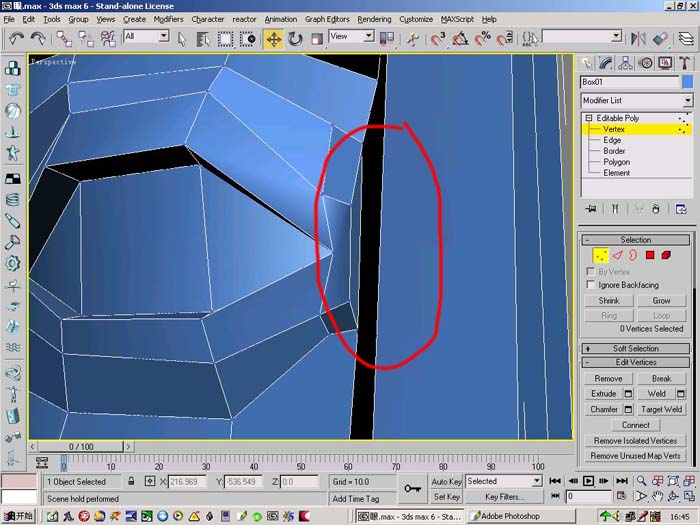Open Box01 object color swatch
The image size is (700, 525).
[688, 82]
